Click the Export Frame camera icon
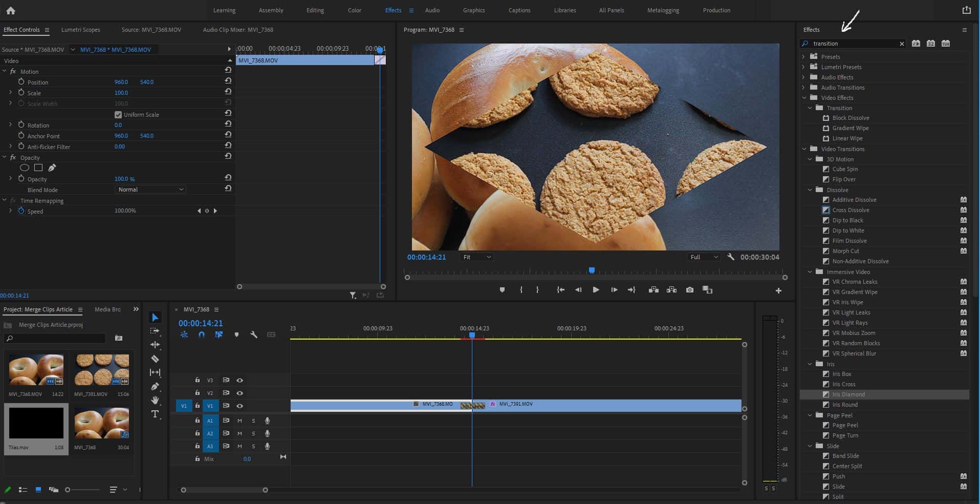Screen dimensions: 980x504 (x=689, y=290)
